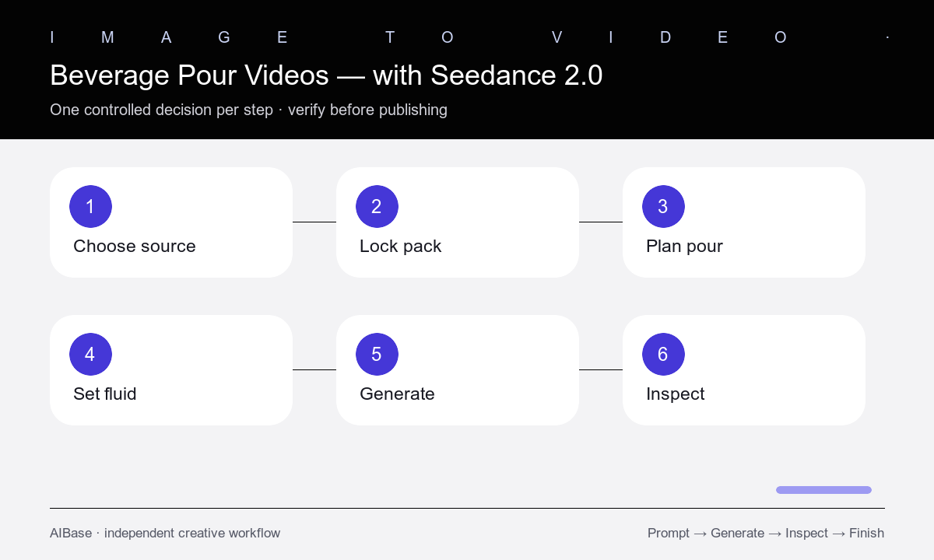This screenshot has height=560, width=934.
Task: Select the 'Choose source' label
Action: click(x=135, y=247)
